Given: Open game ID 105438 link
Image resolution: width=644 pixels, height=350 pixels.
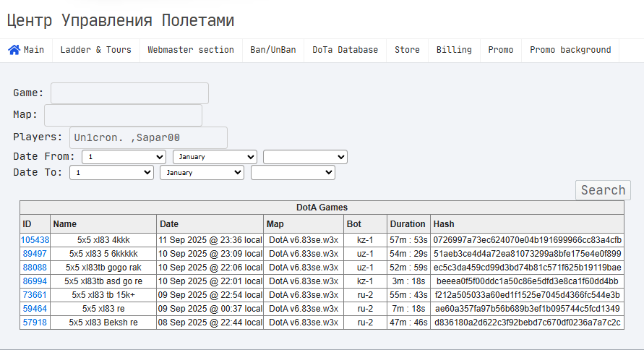Looking at the screenshot, I should pos(35,240).
